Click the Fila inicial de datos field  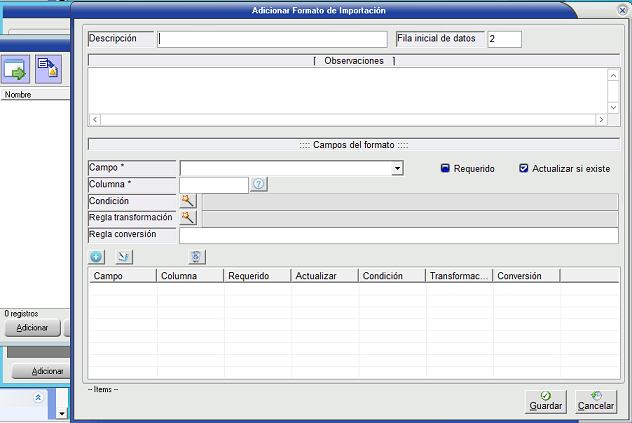click(x=504, y=39)
